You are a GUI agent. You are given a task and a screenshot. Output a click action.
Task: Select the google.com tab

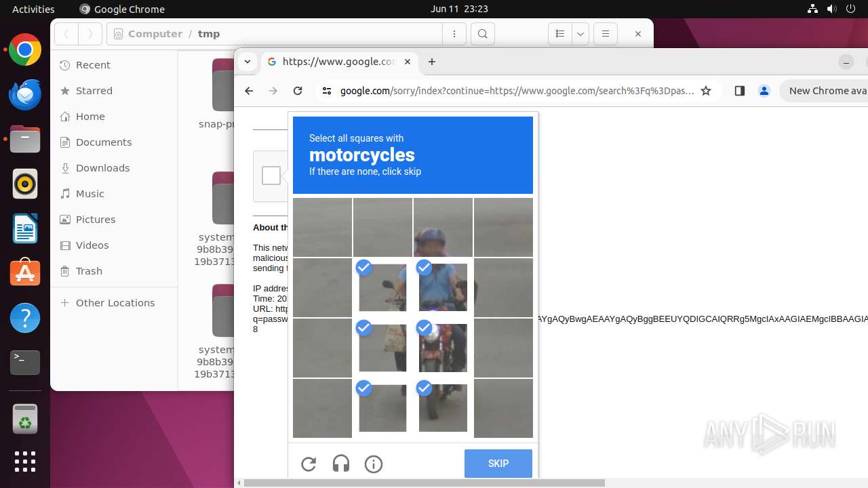(x=340, y=62)
